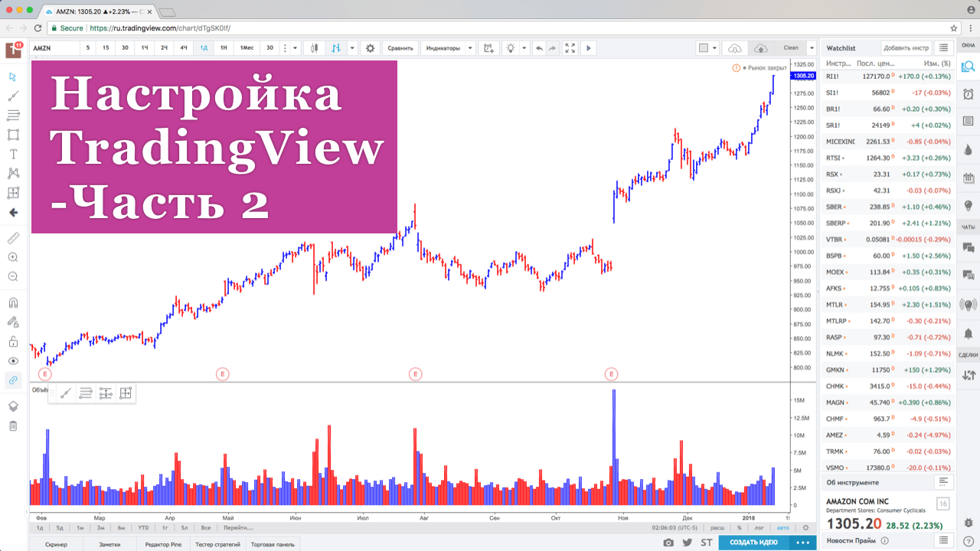The height and width of the screenshot is (551, 980).
Task: Hide all drawing tools with eye icon
Action: click(13, 360)
